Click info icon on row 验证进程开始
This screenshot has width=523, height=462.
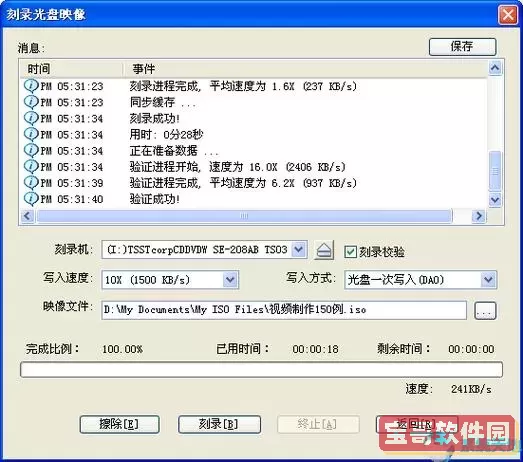click(x=31, y=166)
